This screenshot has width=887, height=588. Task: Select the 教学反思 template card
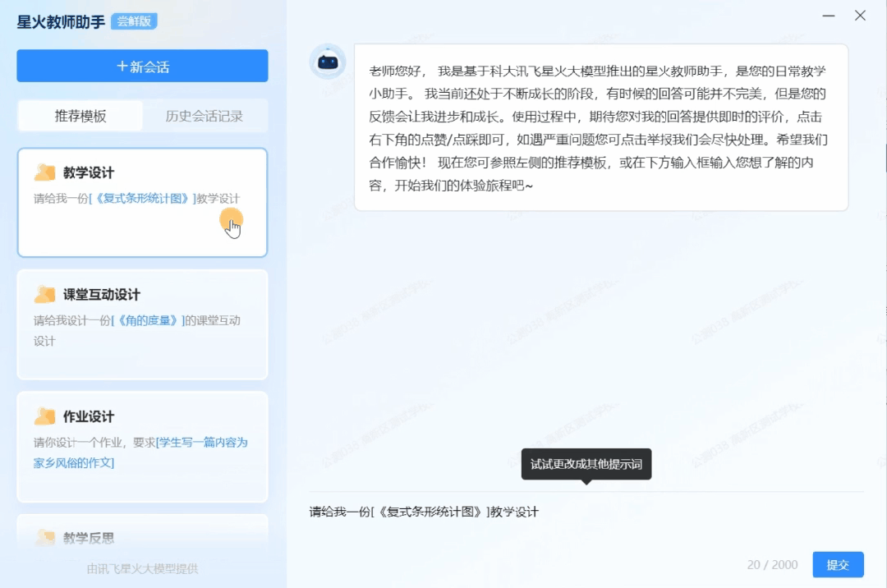click(142, 535)
